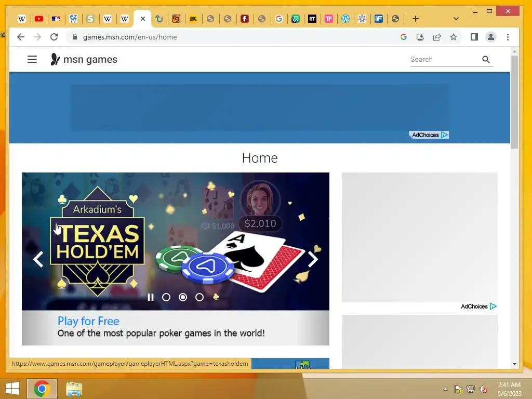Reload the current page
532x399 pixels.
pyautogui.click(x=54, y=37)
